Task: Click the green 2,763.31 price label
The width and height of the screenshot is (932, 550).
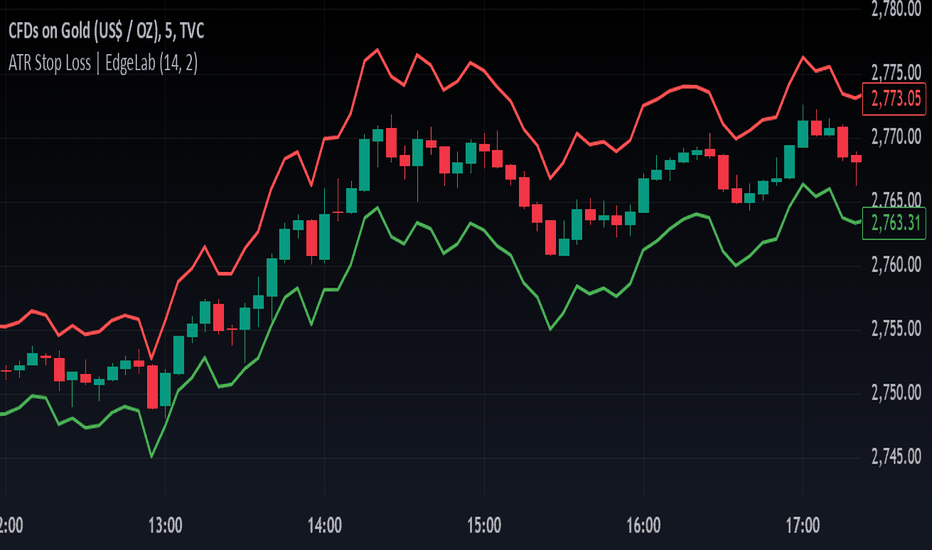Action: [894, 224]
